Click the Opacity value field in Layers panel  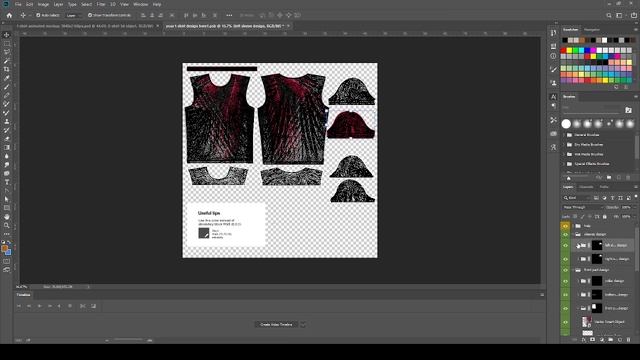[x=626, y=207]
